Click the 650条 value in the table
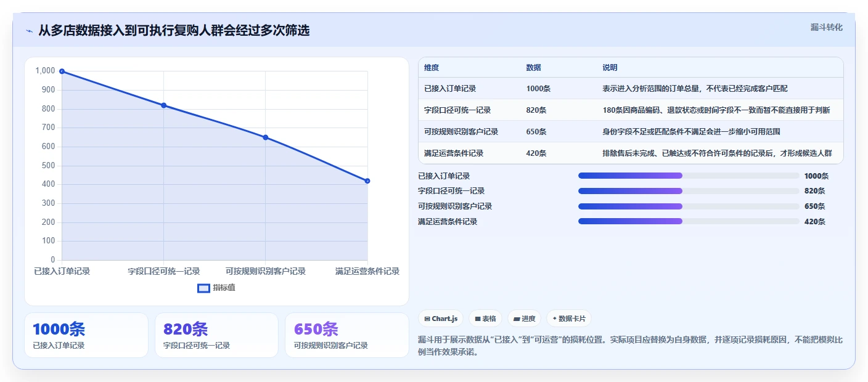Image resolution: width=868 pixels, height=382 pixels. click(x=536, y=132)
